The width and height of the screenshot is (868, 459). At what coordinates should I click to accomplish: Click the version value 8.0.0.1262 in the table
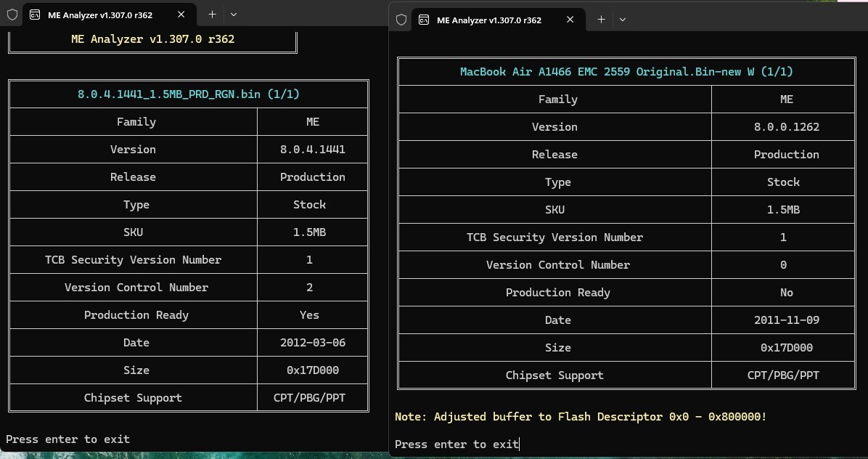(787, 127)
